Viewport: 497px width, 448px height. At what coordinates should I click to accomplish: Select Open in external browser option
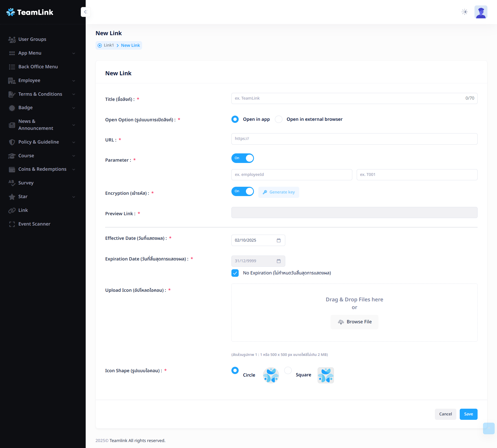279,119
